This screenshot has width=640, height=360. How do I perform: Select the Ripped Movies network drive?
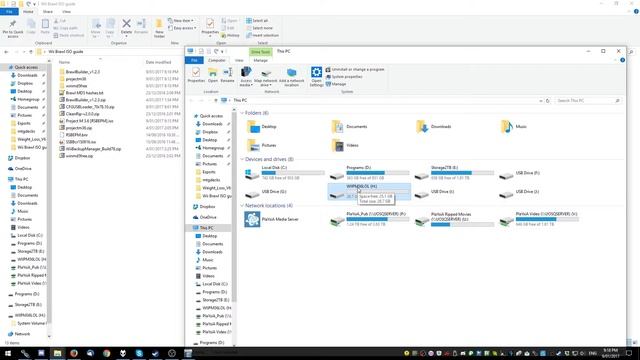pos(453,219)
